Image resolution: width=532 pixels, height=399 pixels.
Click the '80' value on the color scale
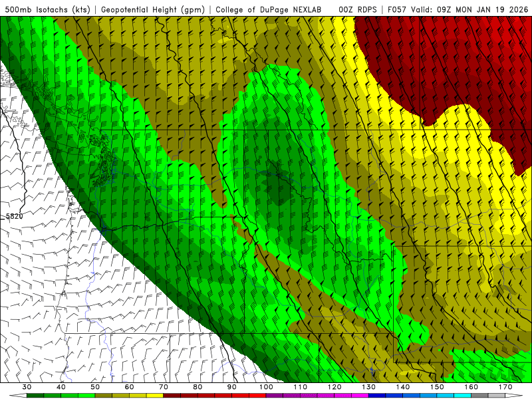pos(198,387)
